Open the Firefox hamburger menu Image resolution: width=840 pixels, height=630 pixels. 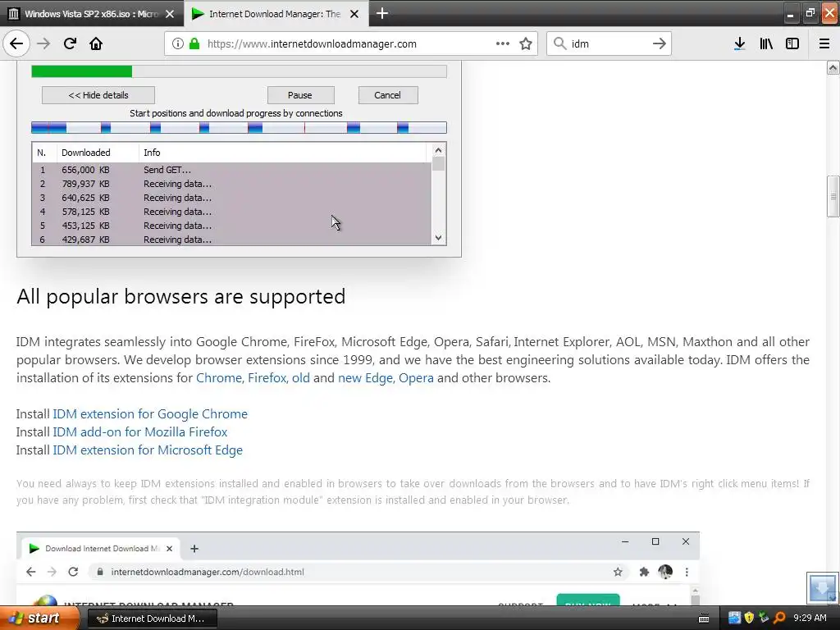point(824,43)
